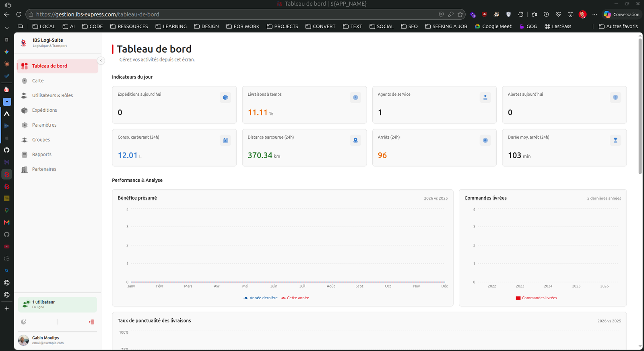Open SEEKING A JOB bookmarks folder
This screenshot has width=644, height=351.
(446, 27)
